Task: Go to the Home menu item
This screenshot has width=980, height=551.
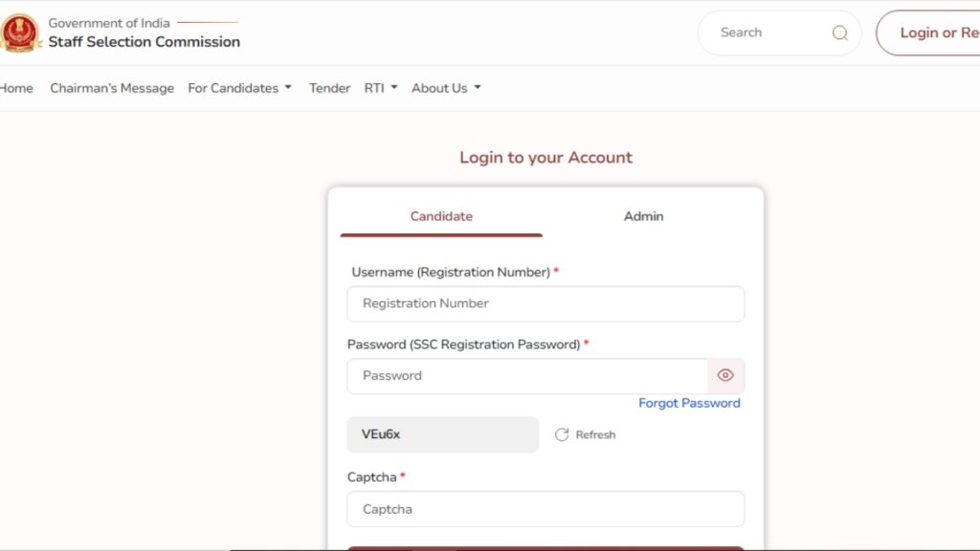Action: tap(16, 88)
